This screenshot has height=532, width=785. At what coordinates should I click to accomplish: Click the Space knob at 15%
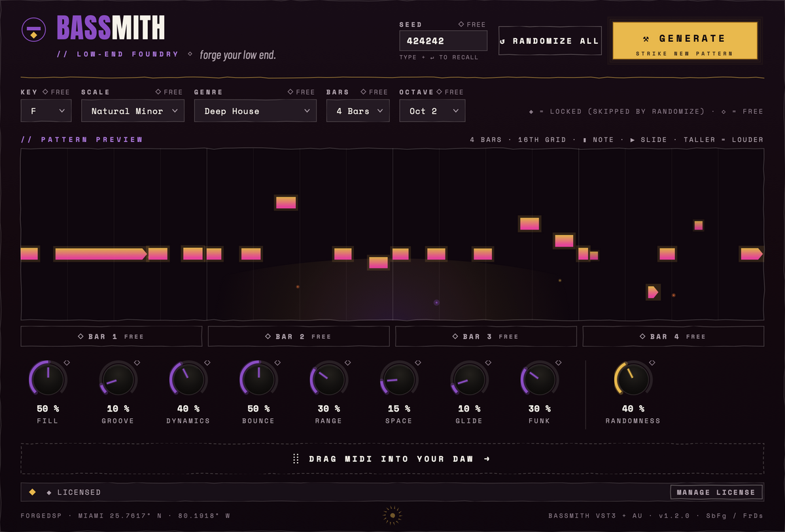coord(398,379)
